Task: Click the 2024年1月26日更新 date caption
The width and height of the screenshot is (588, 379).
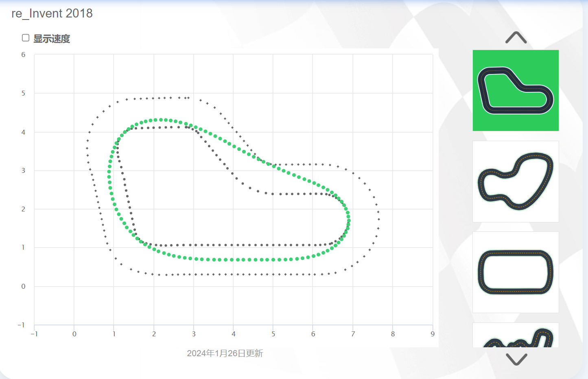Action: (225, 353)
